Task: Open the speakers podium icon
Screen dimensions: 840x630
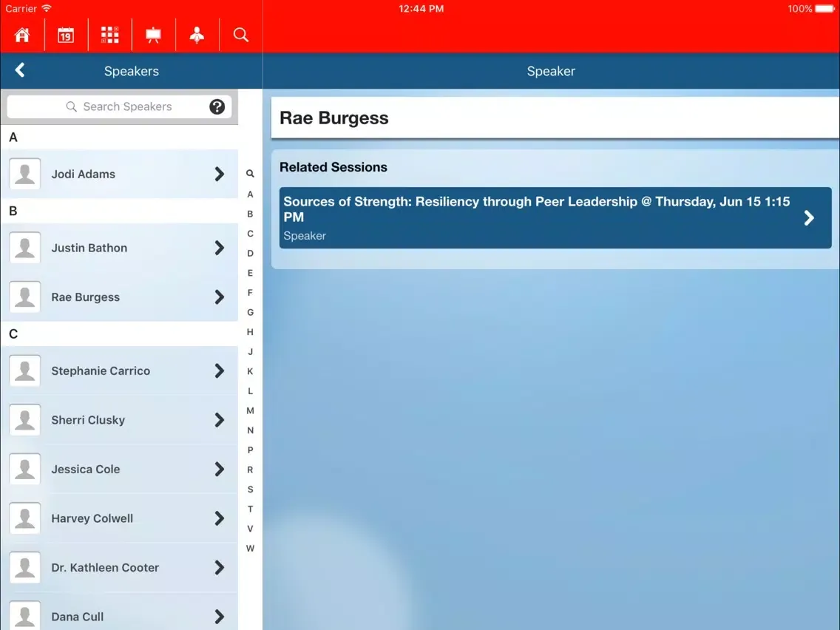Action: tap(197, 35)
